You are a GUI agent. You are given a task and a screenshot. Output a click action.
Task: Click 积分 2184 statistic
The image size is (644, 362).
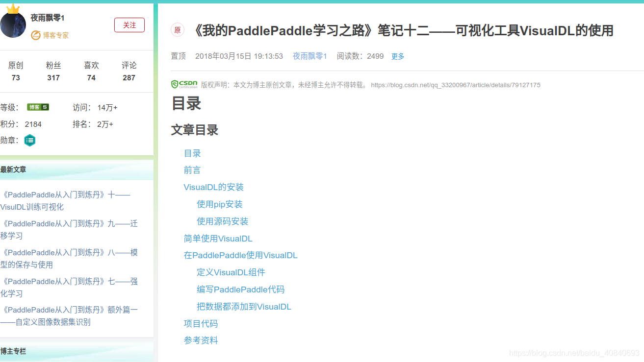[21, 124]
